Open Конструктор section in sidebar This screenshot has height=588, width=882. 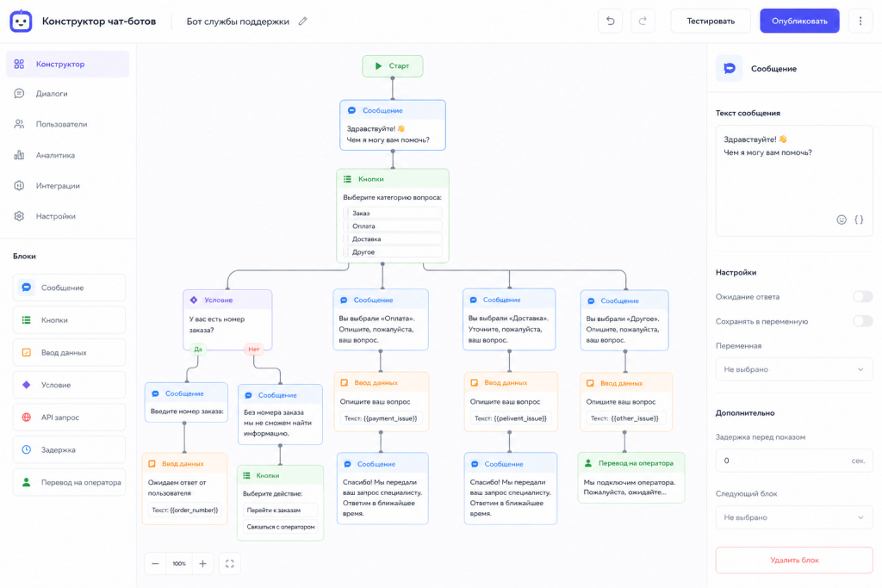67,64
